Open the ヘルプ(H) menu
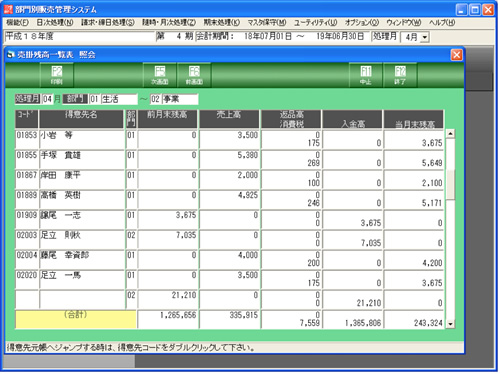500x374 pixels. (x=442, y=23)
